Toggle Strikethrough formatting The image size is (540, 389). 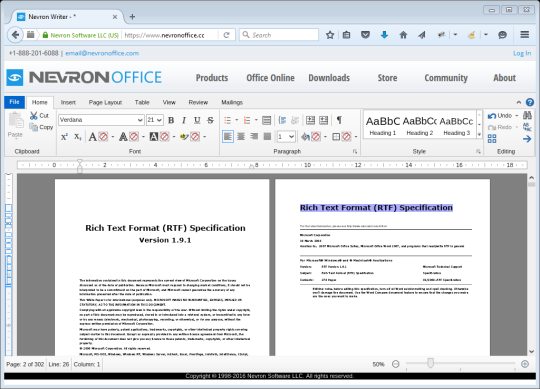tap(210, 120)
